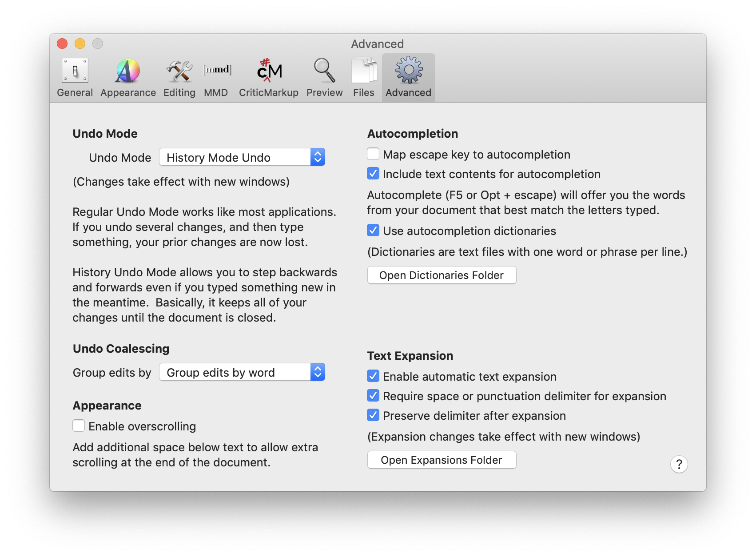This screenshot has width=756, height=557.
Task: Select the Editing hammer and wrench icon
Action: point(179,71)
